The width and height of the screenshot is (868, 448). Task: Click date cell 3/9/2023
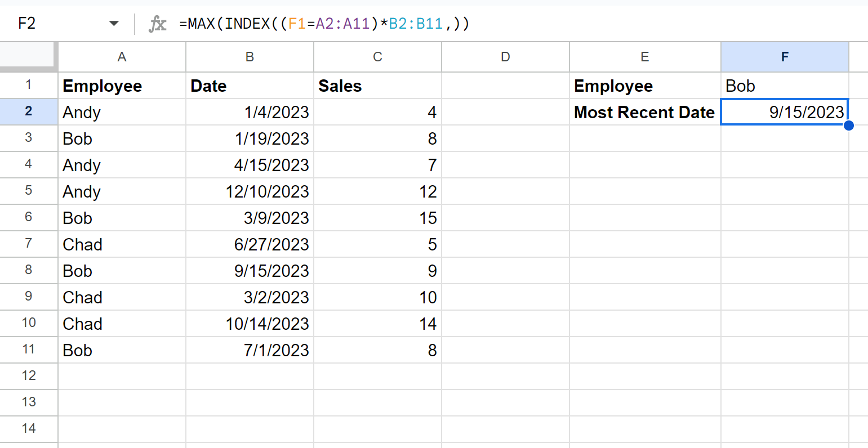coord(250,218)
